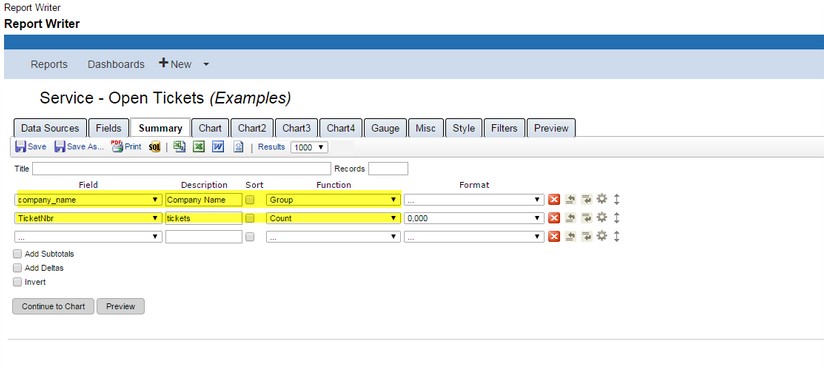Viewport: 824px width, 373px height.
Task: Click the page export icon before Results
Action: coord(239,147)
